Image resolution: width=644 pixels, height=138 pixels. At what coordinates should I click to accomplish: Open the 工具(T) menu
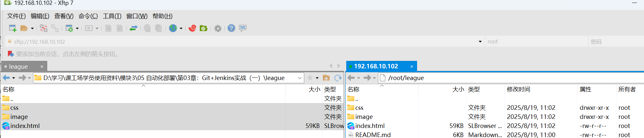point(112,16)
